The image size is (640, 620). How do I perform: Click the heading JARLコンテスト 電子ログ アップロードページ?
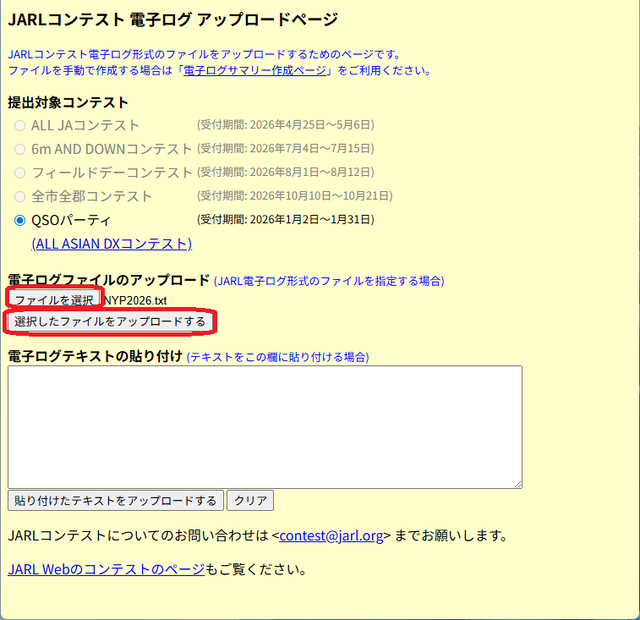point(173,20)
